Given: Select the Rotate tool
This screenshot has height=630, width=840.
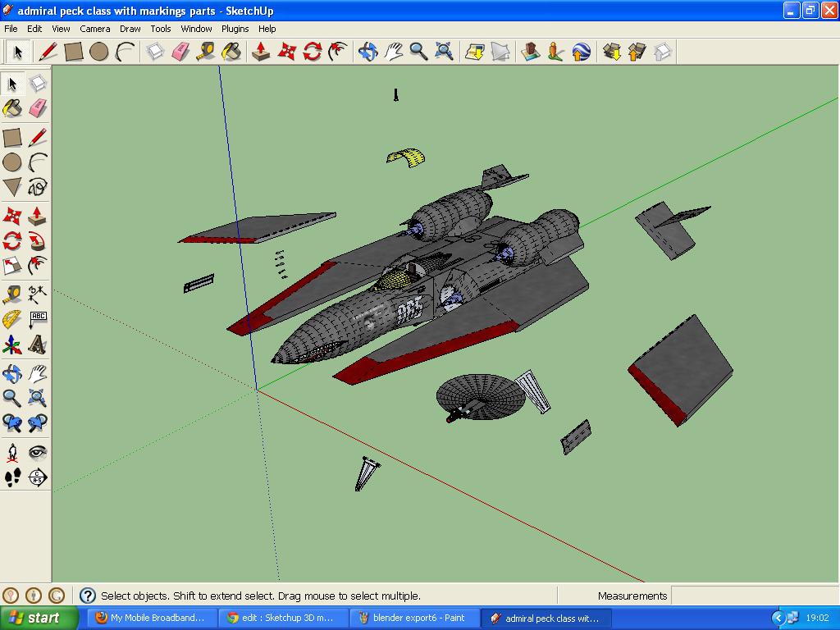Looking at the screenshot, I should (x=12, y=239).
